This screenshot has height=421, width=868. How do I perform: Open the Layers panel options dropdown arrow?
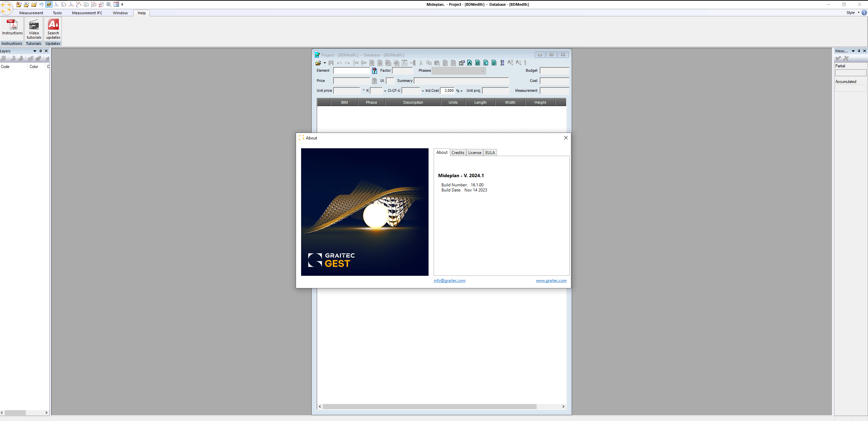[35, 51]
